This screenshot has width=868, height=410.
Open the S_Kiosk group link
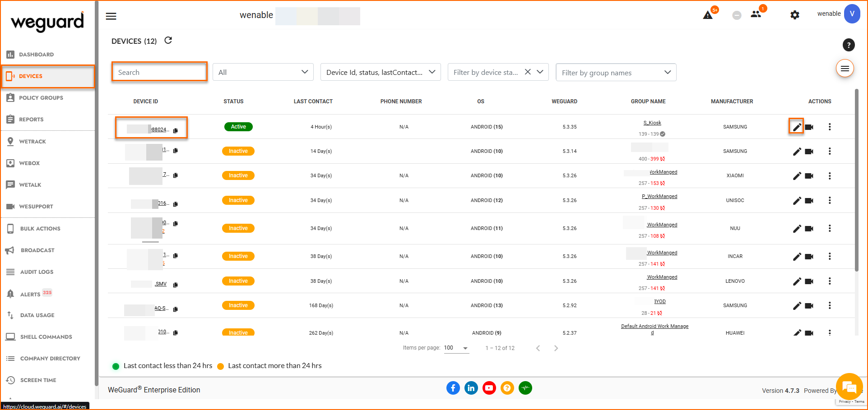pos(652,123)
